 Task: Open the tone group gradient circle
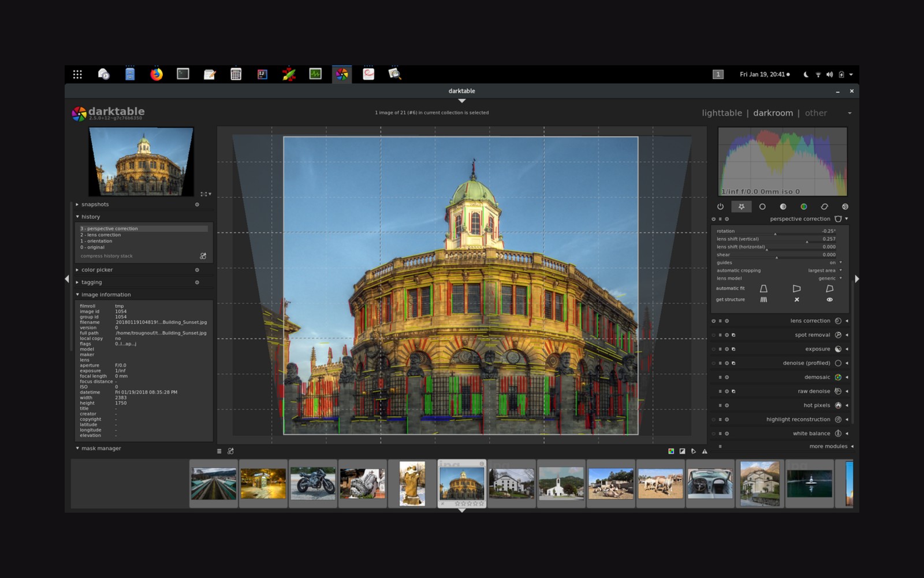pyautogui.click(x=783, y=206)
